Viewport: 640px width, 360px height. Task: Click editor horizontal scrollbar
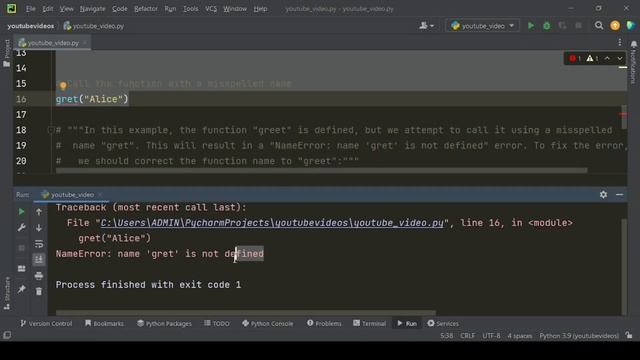tap(321, 171)
